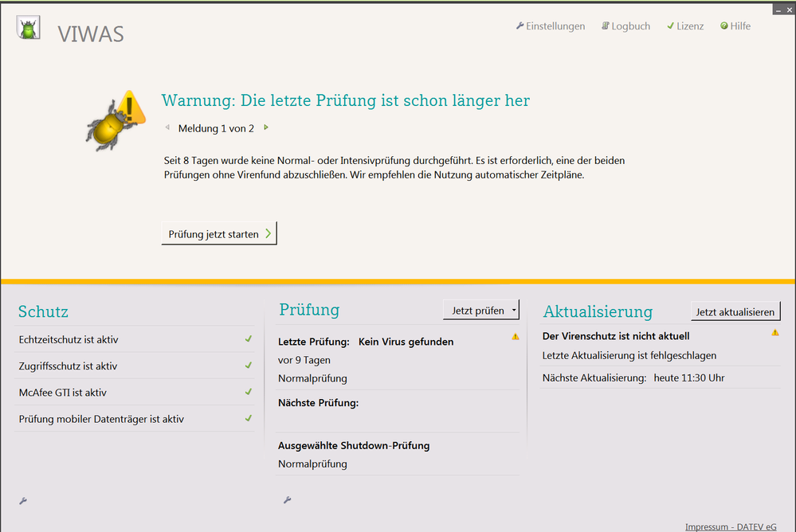796x532 pixels.
Task: Click the warning triangle beside Virenschutz status
Action: [x=775, y=333]
